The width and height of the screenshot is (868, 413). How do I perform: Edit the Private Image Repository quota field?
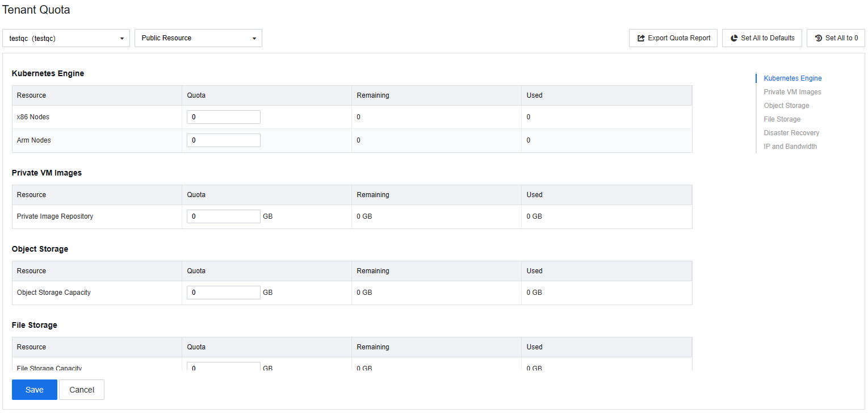[224, 216]
